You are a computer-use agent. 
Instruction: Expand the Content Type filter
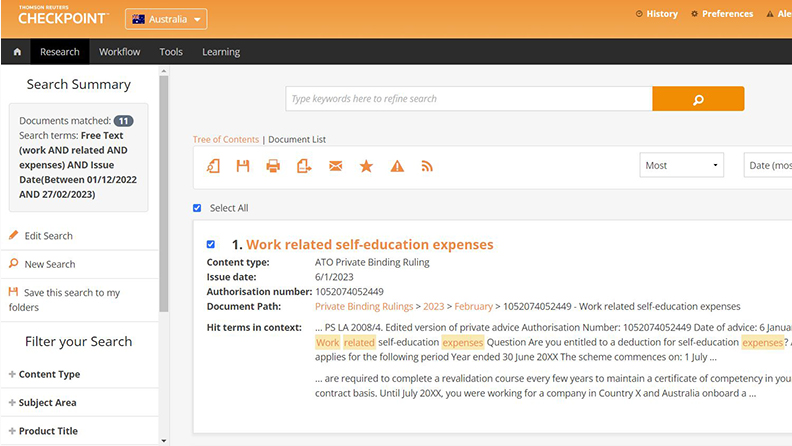(x=48, y=374)
